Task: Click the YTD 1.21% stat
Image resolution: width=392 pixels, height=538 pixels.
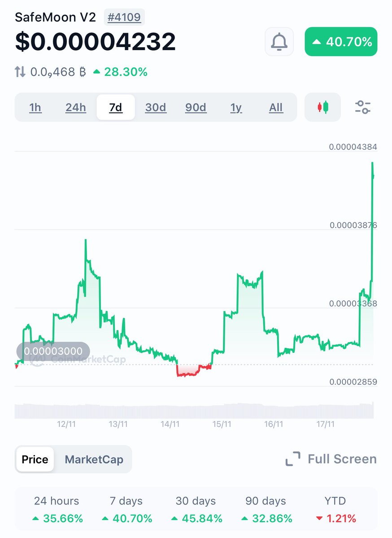Action: coord(335,510)
